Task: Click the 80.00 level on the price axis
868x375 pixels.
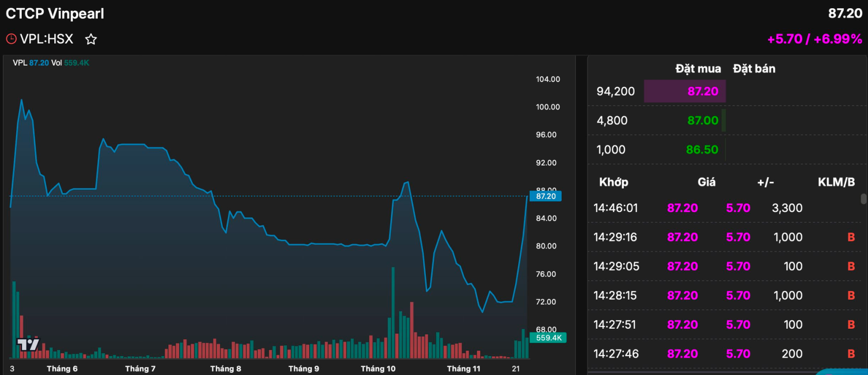Action: (x=546, y=246)
